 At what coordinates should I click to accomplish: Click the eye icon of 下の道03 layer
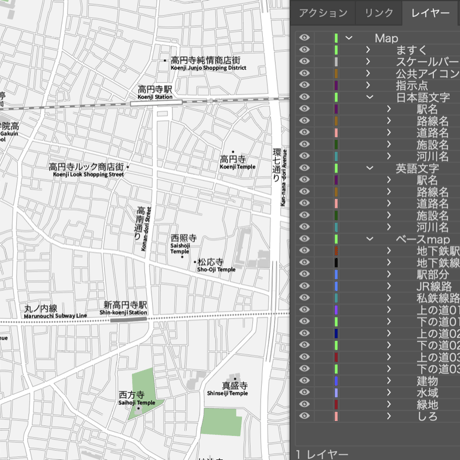point(304,369)
